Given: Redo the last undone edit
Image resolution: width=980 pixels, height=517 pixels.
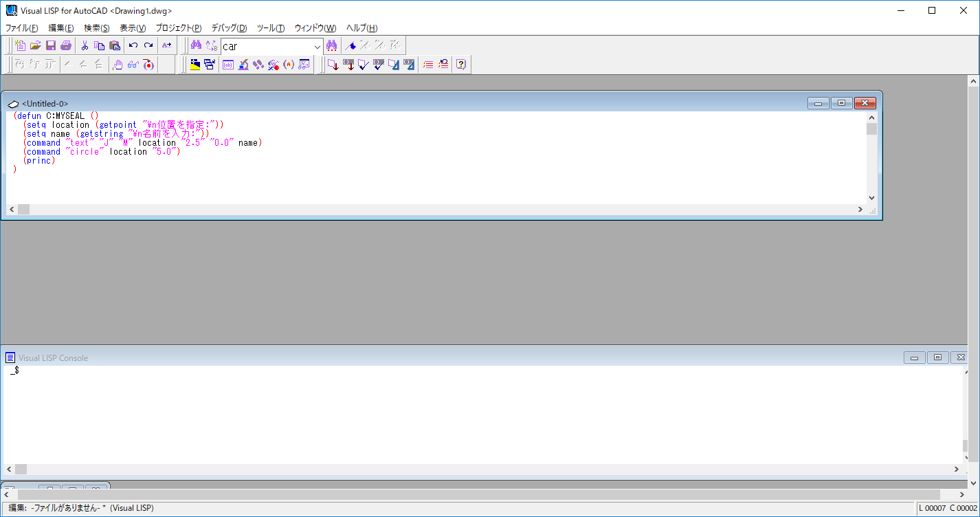Looking at the screenshot, I should [x=148, y=46].
